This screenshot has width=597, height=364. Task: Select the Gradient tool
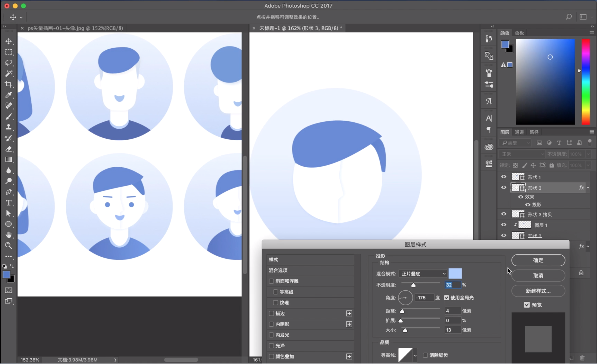(8, 160)
